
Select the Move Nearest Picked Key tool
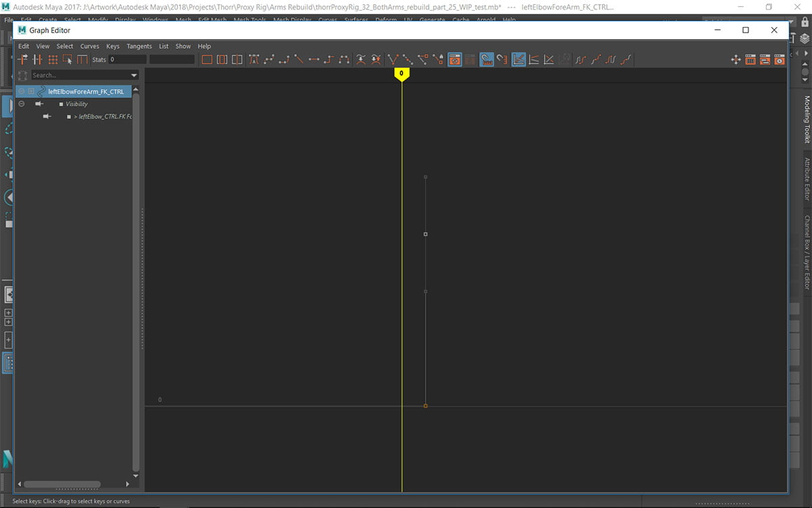coord(21,60)
